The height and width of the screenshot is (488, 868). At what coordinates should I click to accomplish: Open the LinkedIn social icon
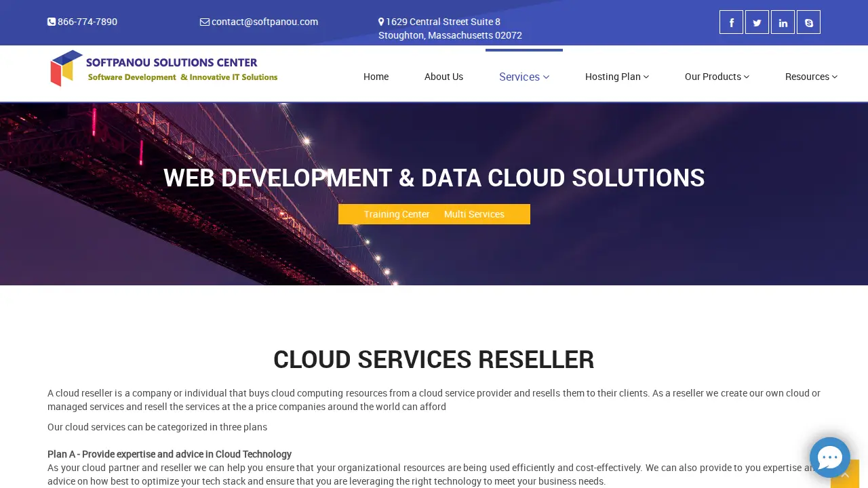point(783,22)
